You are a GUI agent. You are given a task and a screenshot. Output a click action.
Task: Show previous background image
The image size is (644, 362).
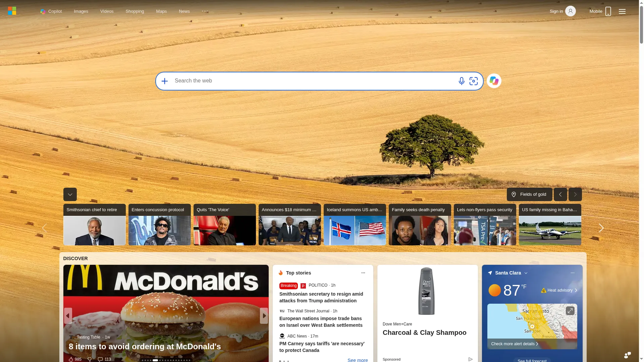(560, 194)
